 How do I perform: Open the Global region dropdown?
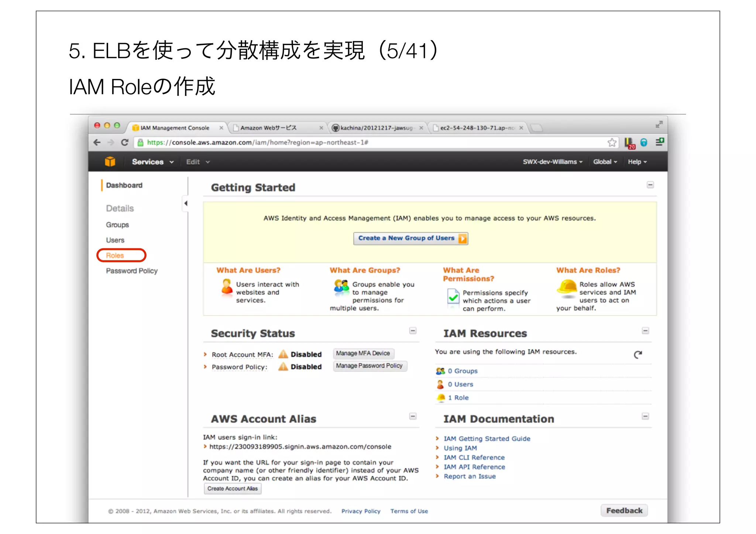coord(605,162)
